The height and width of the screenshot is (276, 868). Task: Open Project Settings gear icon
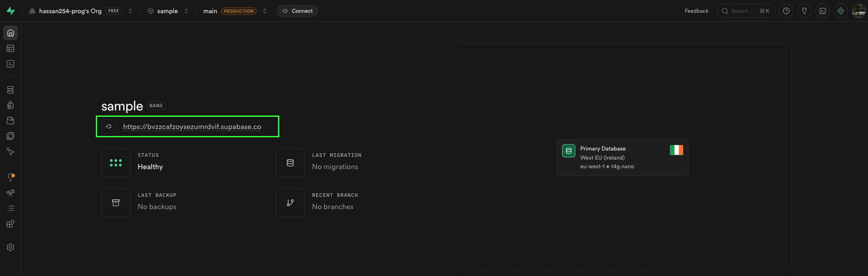(x=10, y=247)
